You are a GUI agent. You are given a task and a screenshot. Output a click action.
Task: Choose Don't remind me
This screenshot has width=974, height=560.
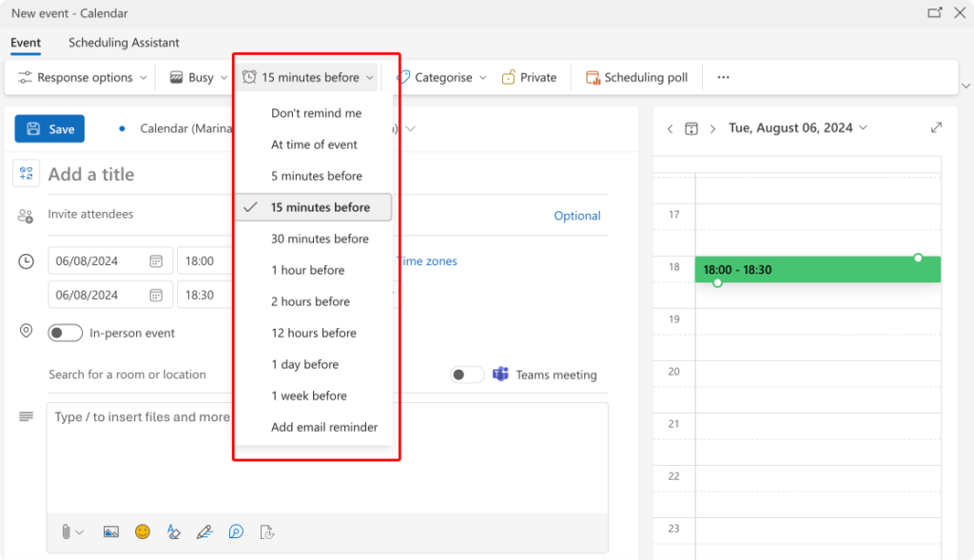pyautogui.click(x=314, y=113)
